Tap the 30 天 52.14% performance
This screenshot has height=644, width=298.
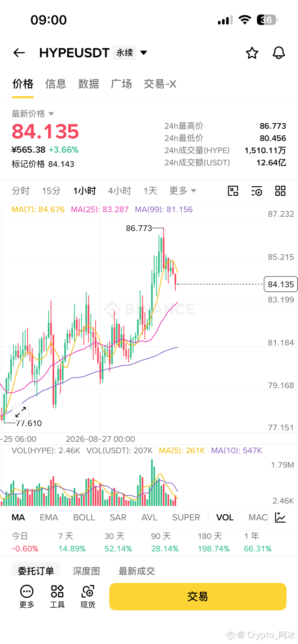pyautogui.click(x=118, y=543)
